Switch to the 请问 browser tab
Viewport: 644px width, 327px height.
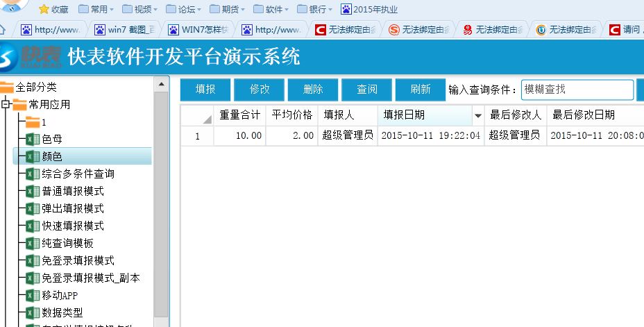tap(625, 30)
